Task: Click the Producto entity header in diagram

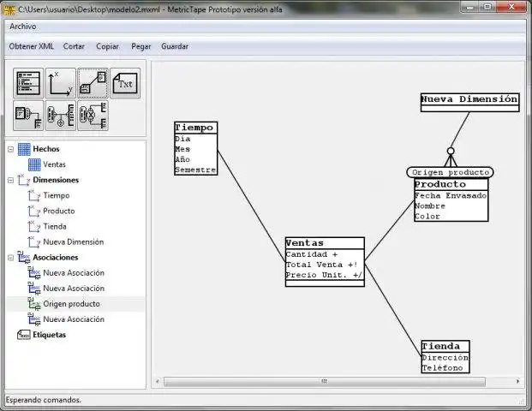Action: [450, 184]
